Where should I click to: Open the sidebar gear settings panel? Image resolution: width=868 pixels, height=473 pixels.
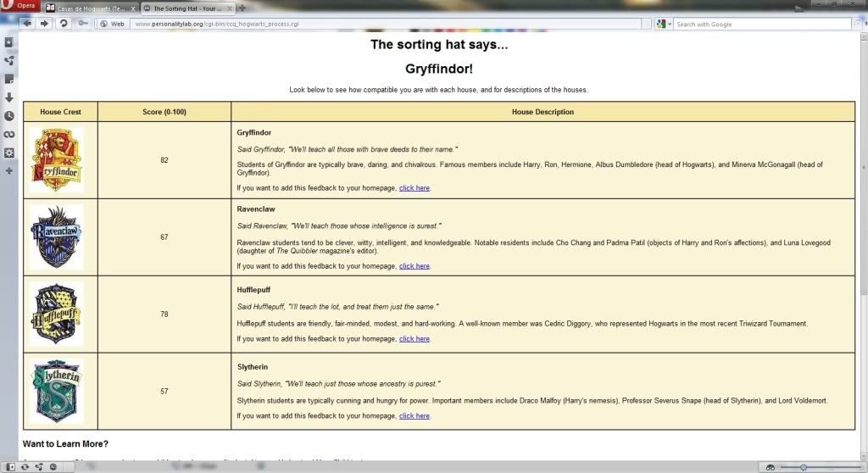[x=8, y=153]
